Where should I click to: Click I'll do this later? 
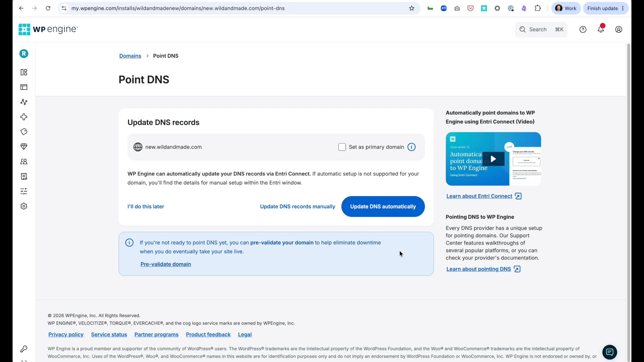(x=146, y=206)
